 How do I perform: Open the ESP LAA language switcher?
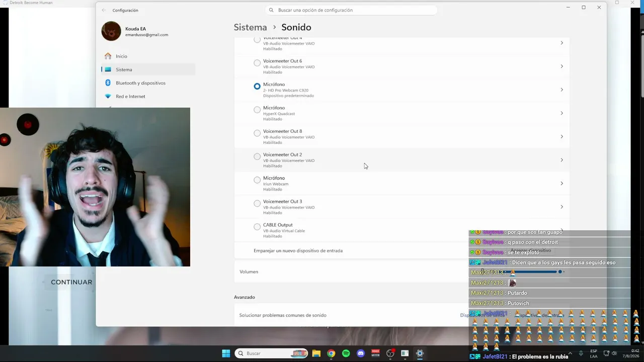(594, 353)
